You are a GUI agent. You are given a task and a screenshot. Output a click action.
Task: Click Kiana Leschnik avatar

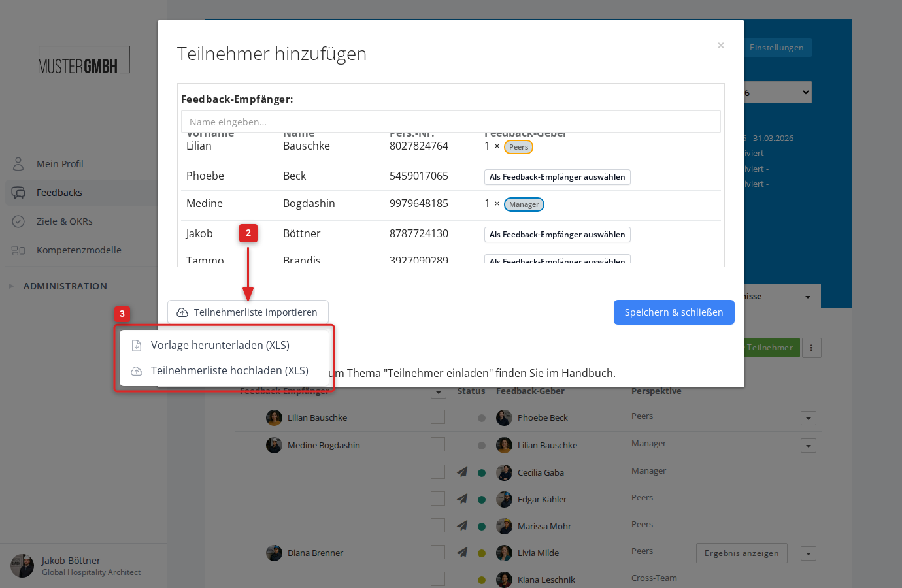point(505,580)
